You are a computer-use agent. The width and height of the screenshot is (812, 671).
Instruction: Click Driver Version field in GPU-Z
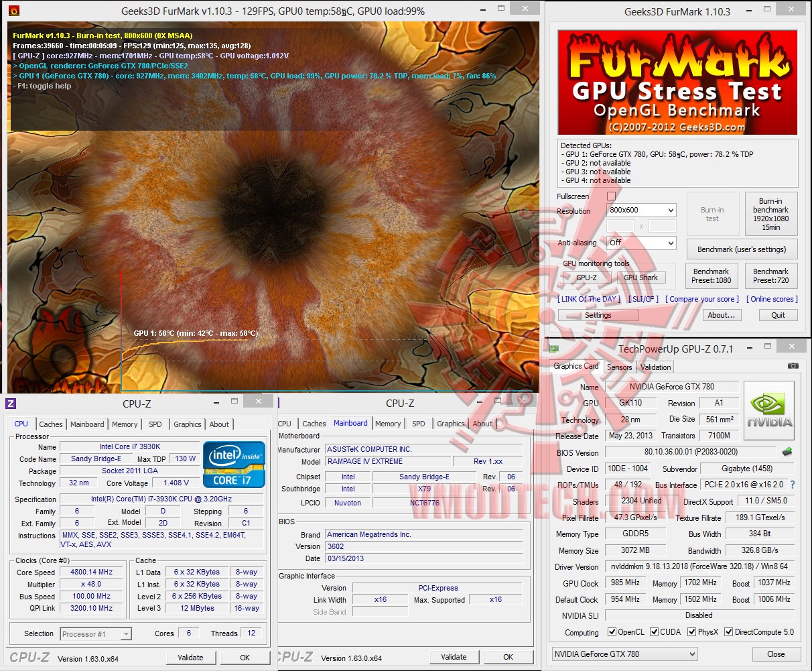699,566
